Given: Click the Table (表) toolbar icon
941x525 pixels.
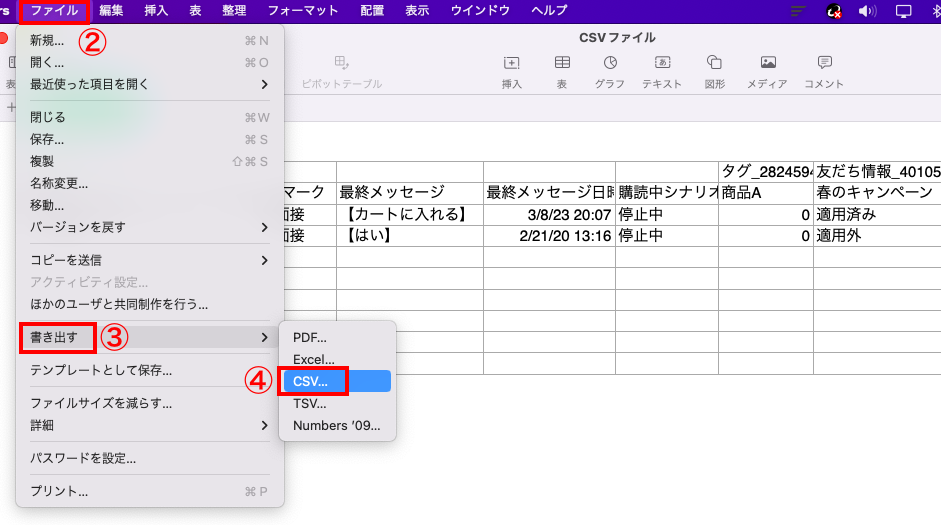Looking at the screenshot, I should (562, 62).
